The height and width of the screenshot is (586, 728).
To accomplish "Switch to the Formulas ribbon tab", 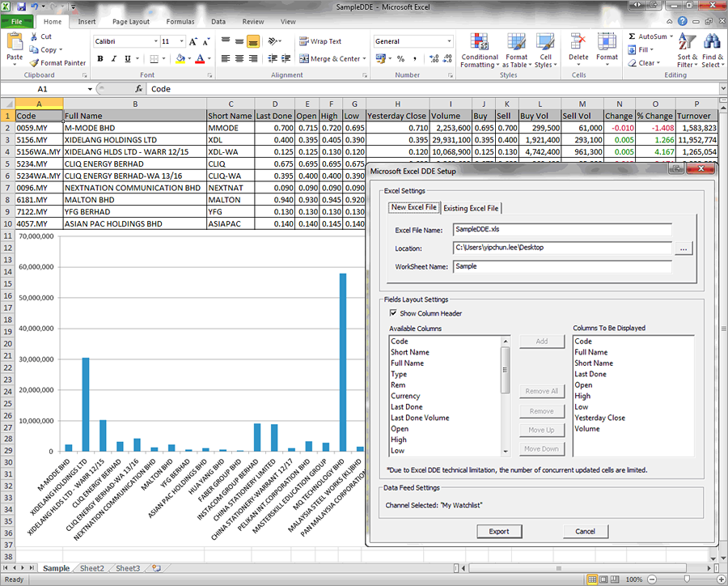I will point(180,21).
